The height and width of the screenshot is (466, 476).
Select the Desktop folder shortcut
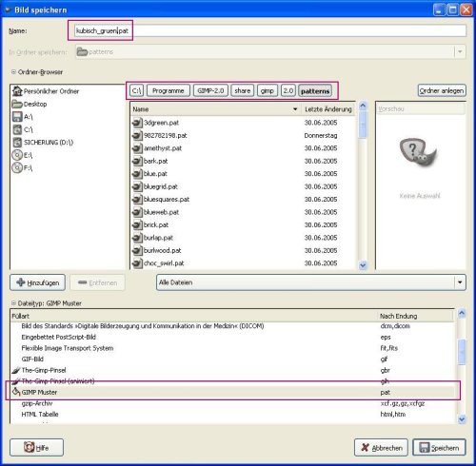30,104
